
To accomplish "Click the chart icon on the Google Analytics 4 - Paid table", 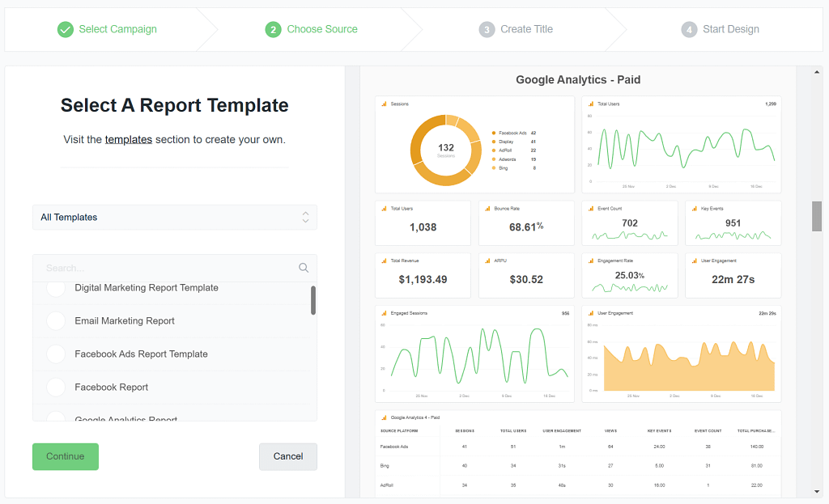I will point(384,418).
